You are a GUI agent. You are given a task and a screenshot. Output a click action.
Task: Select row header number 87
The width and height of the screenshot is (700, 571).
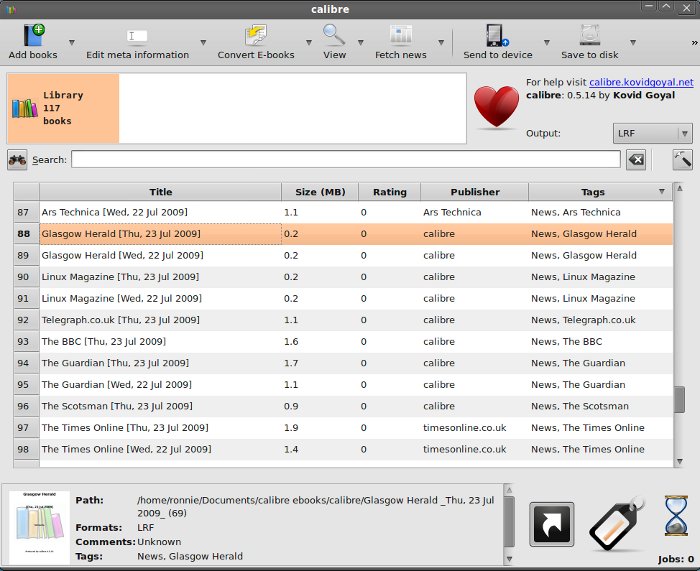26,212
